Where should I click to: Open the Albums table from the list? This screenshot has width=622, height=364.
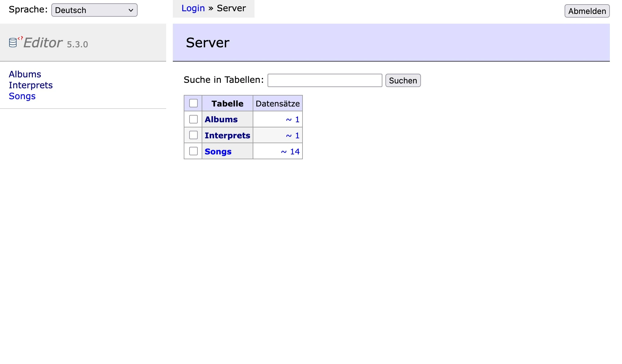[221, 119]
